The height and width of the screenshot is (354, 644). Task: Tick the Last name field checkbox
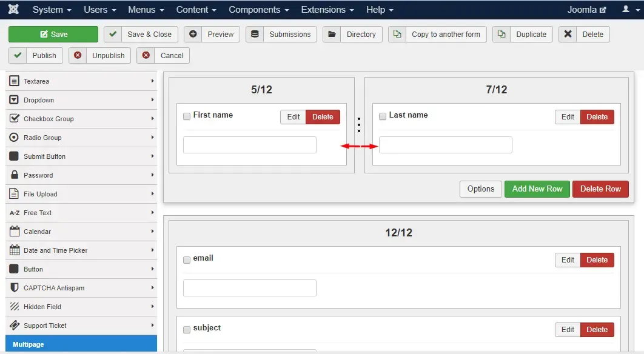[383, 116]
